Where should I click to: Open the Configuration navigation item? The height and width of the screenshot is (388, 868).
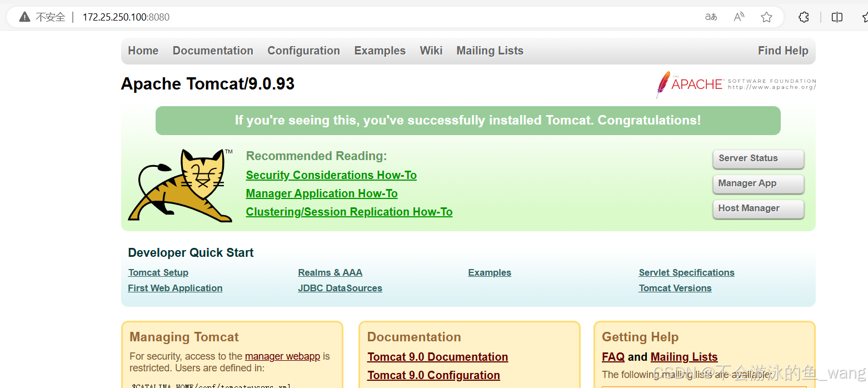[303, 51]
